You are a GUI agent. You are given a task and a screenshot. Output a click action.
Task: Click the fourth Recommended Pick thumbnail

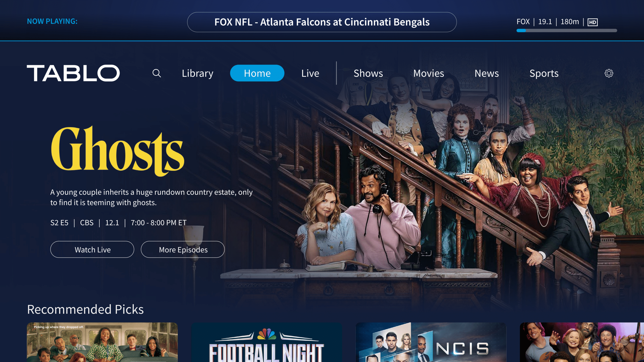coord(579,342)
